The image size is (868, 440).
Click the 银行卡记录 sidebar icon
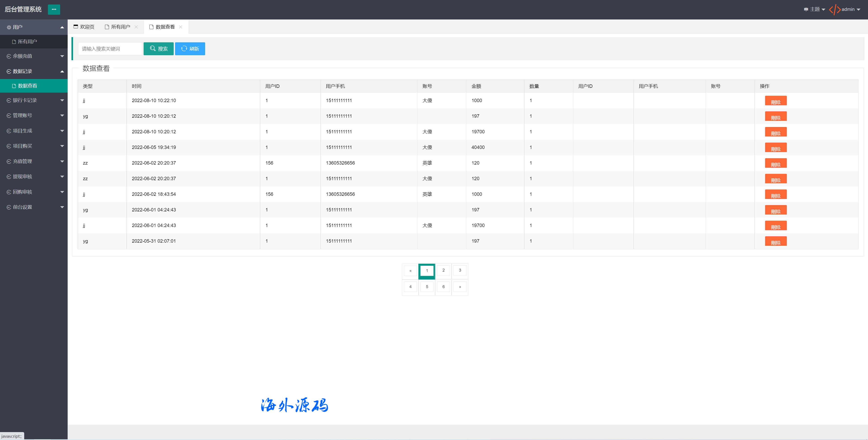point(9,100)
